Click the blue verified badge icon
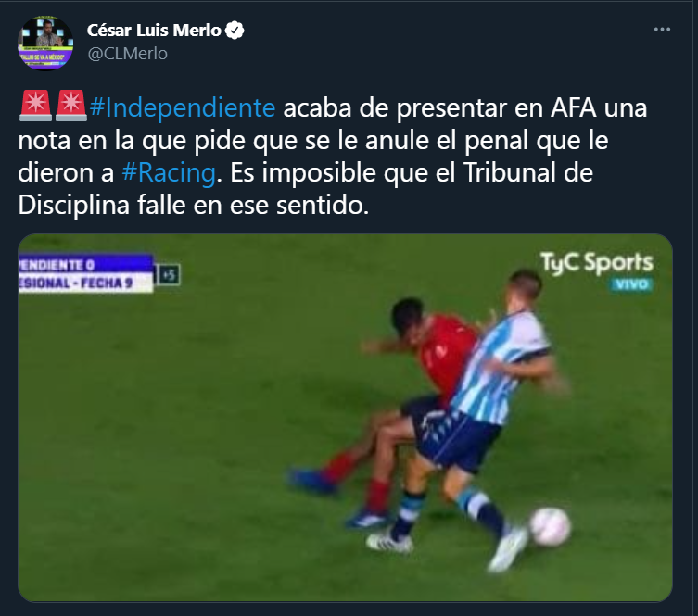 point(235,31)
